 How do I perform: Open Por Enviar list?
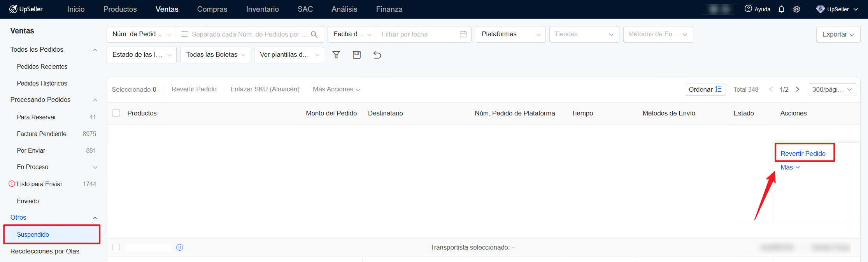31,150
